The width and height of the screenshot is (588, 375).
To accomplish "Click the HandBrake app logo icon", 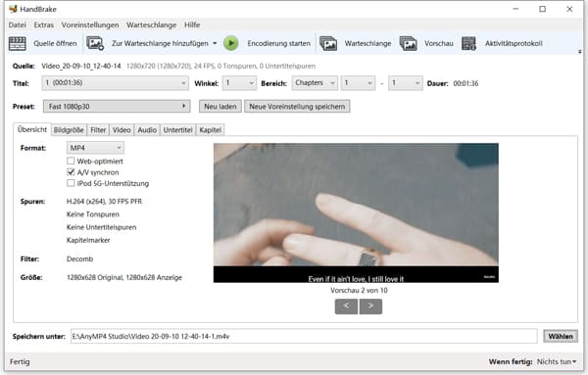I will click(x=13, y=9).
